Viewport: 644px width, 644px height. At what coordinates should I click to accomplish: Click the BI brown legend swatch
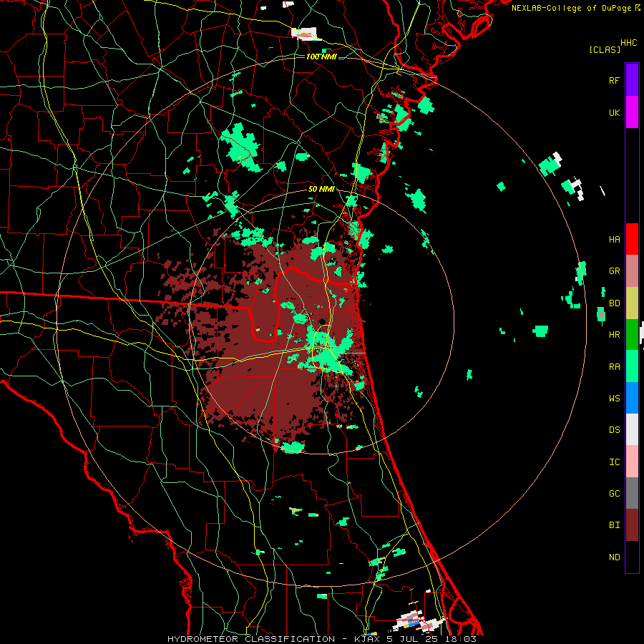point(632,525)
